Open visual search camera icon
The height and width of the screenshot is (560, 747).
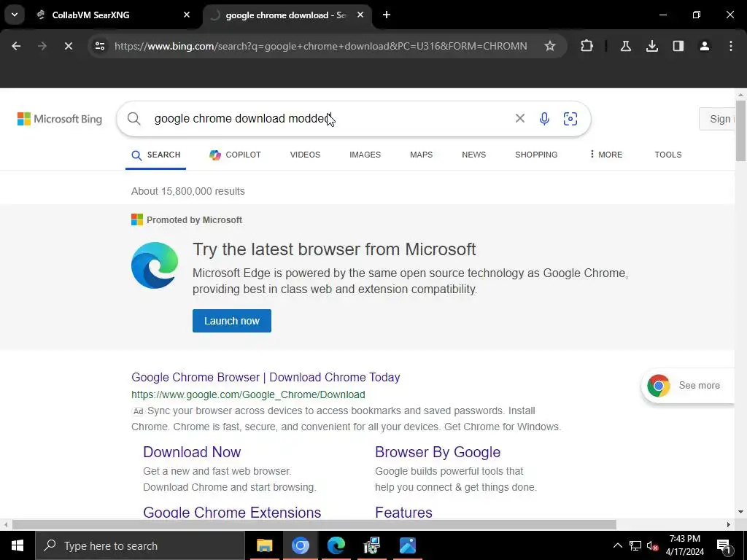click(570, 119)
